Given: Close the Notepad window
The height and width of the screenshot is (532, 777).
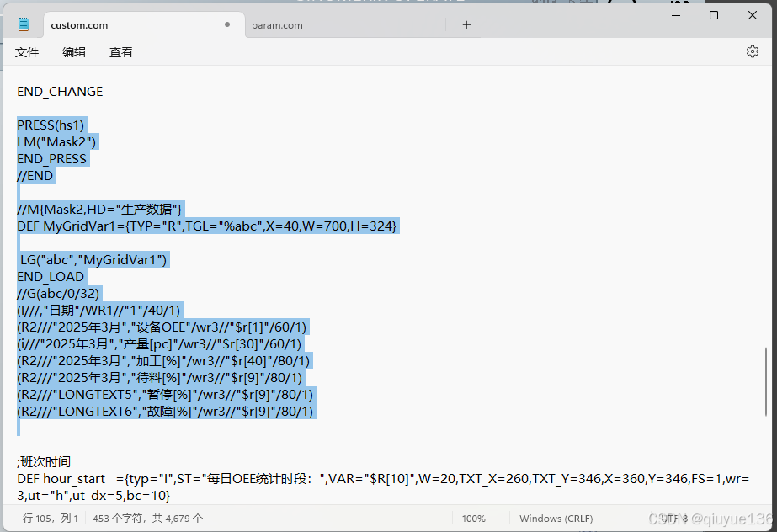Looking at the screenshot, I should (753, 15).
